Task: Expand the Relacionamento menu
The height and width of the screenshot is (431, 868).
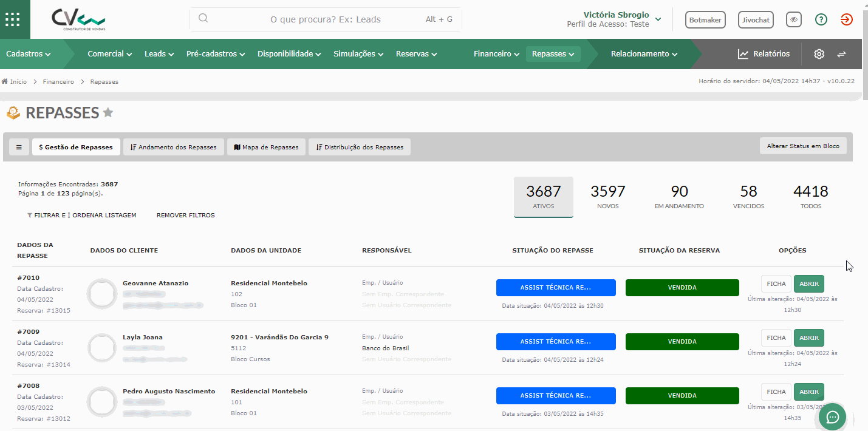Action: (644, 54)
